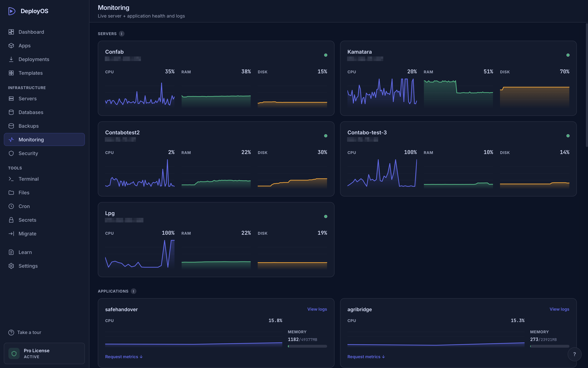588x368 pixels.
Task: Click the info icon beside SERVERS
Action: coord(122,34)
